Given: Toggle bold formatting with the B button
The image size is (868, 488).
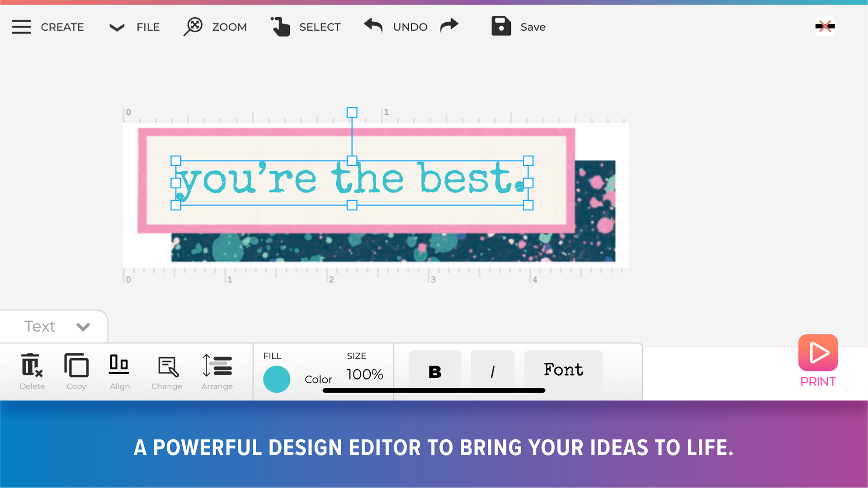Looking at the screenshot, I should pos(435,371).
